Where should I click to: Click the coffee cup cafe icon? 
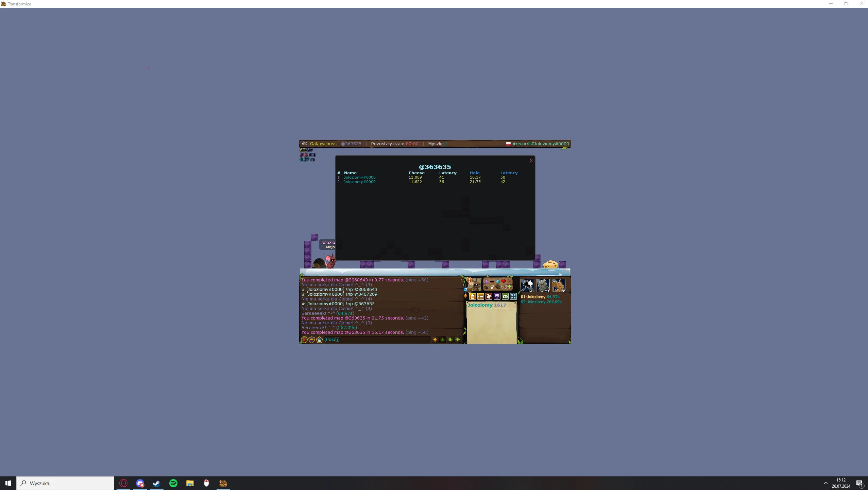[x=319, y=340]
